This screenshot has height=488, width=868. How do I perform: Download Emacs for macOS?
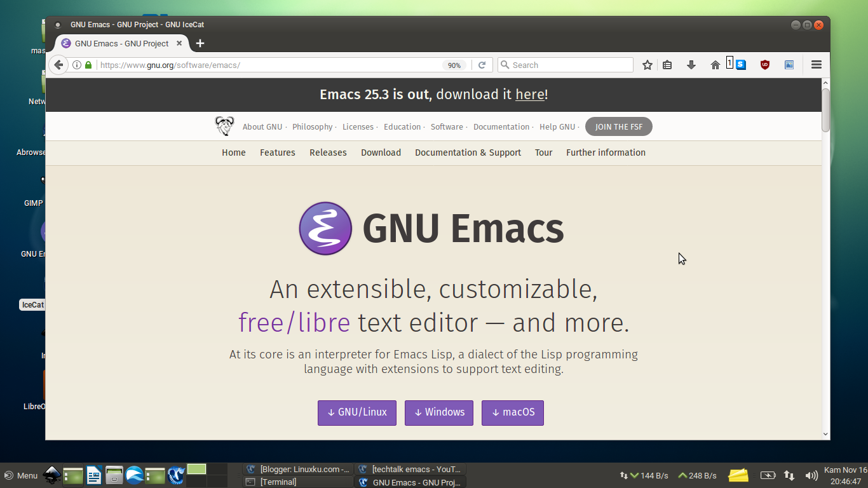[513, 412]
